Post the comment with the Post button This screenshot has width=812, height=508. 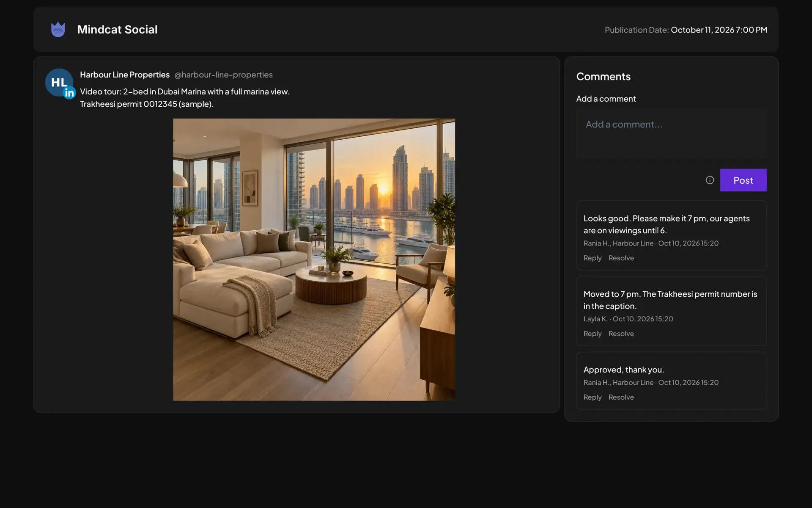(743, 180)
